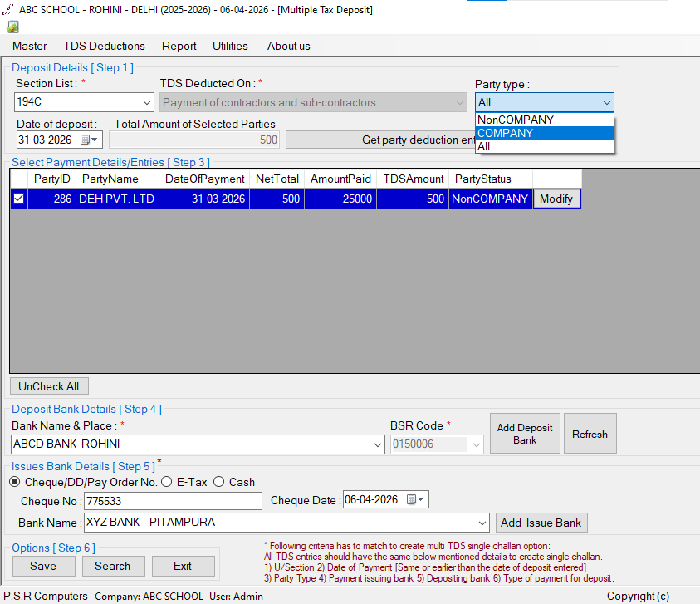Click the money/note toolbar icon below the title
This screenshot has height=604, width=700.
click(12, 27)
